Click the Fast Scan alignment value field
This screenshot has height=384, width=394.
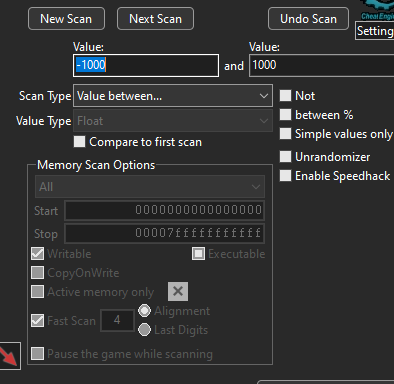coord(117,320)
